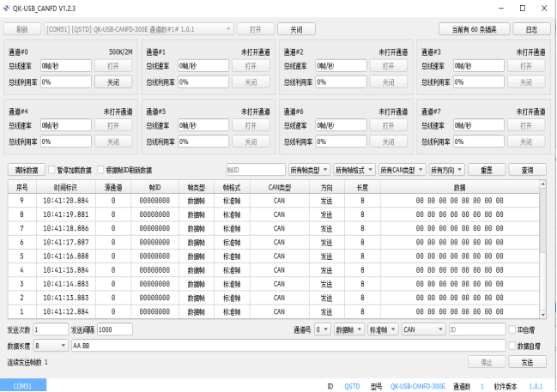Click the ID send input field
The image size is (557, 392).
point(477,329)
